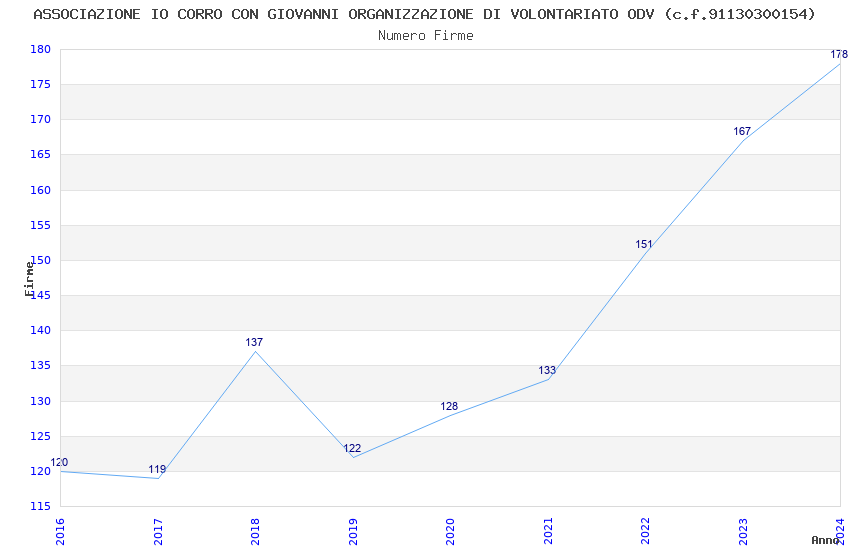Click y-axis value 170
The height and width of the screenshot is (550, 850).
(41, 119)
